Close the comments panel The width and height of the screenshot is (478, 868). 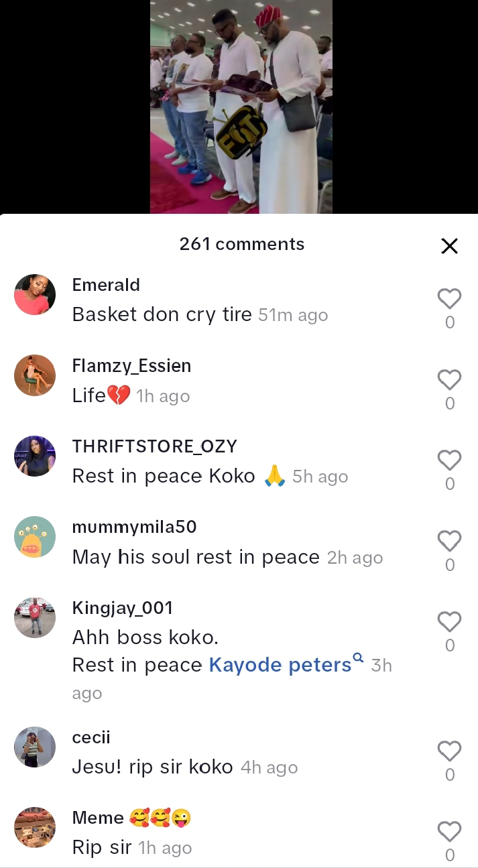[x=449, y=246]
